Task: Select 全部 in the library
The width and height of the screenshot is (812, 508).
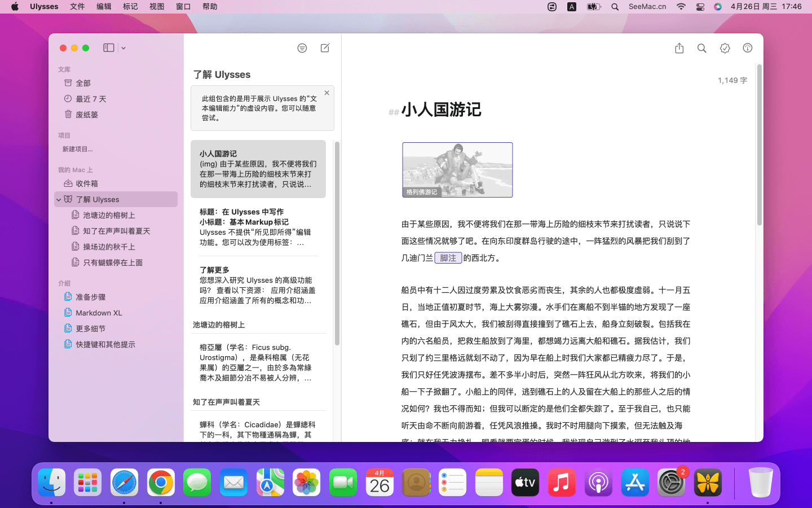Action: (83, 83)
